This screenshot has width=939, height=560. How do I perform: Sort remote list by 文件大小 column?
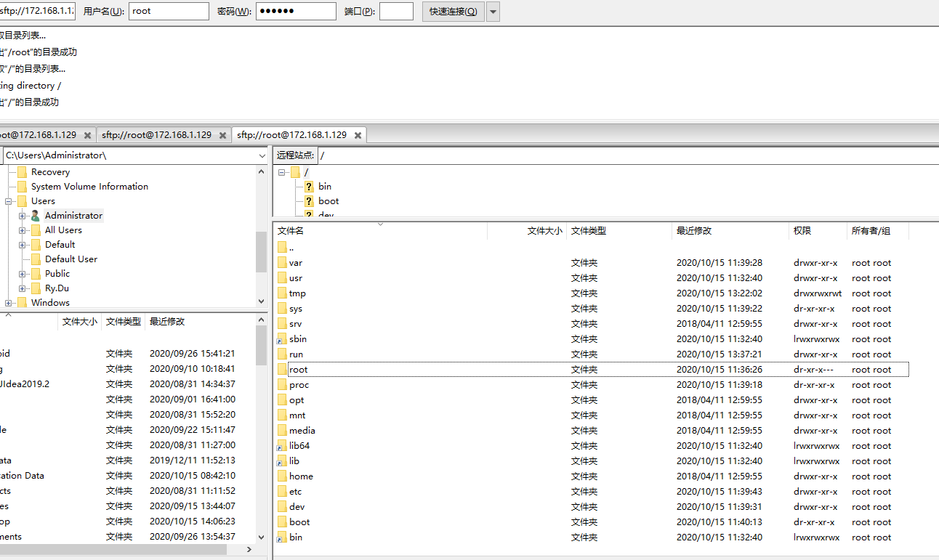tap(527, 231)
